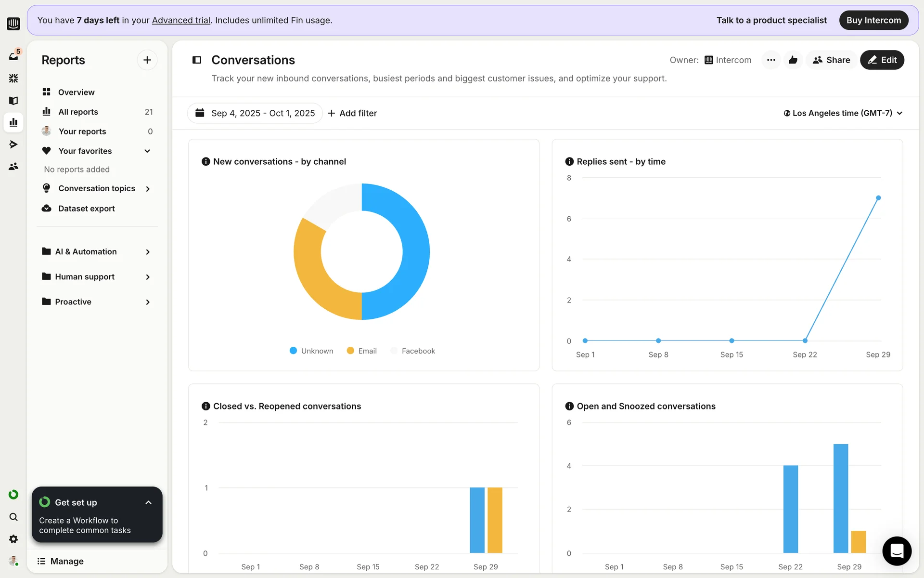Open the Inbox icon in left rail
Image resolution: width=924 pixels, height=578 pixels.
tap(13, 56)
